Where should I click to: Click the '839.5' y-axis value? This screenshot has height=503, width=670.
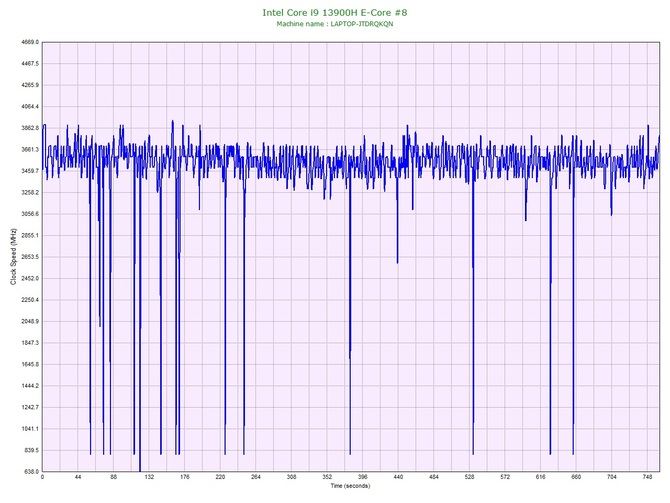31,450
